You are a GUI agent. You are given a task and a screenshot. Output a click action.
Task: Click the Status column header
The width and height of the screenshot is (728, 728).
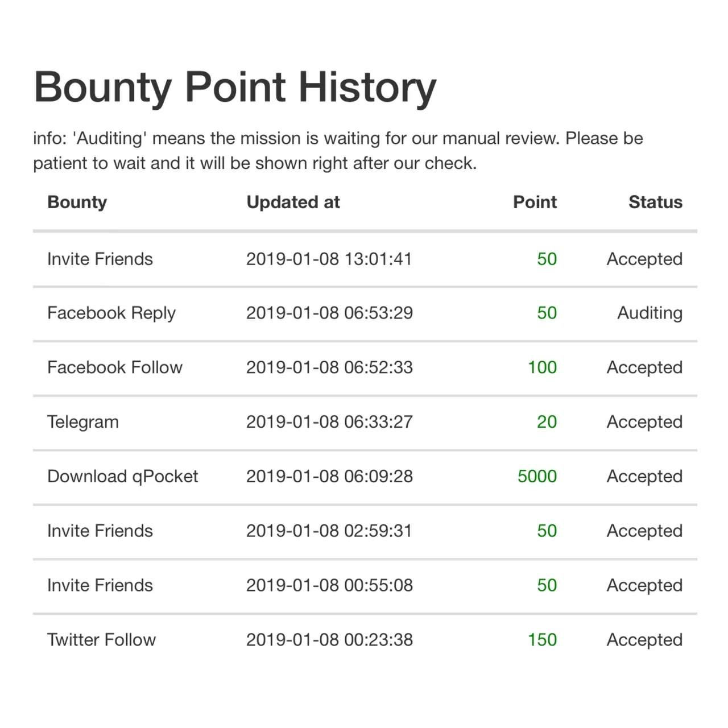[x=655, y=202]
